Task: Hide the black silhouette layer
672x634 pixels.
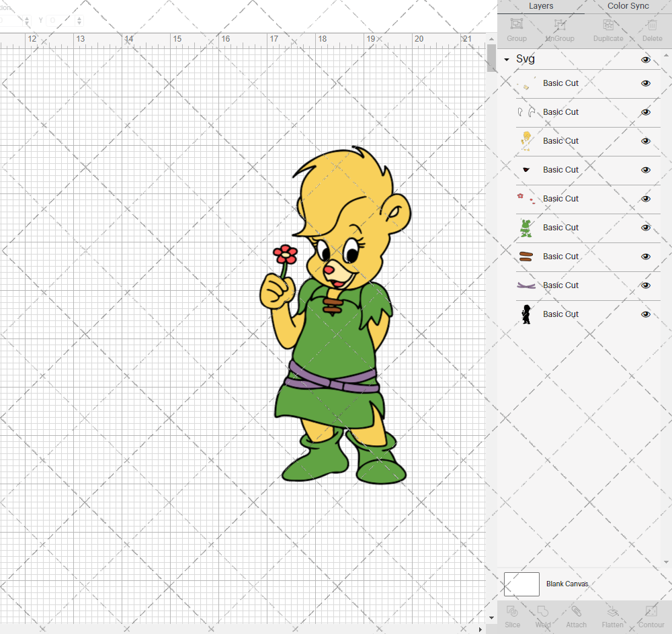Action: pos(646,314)
